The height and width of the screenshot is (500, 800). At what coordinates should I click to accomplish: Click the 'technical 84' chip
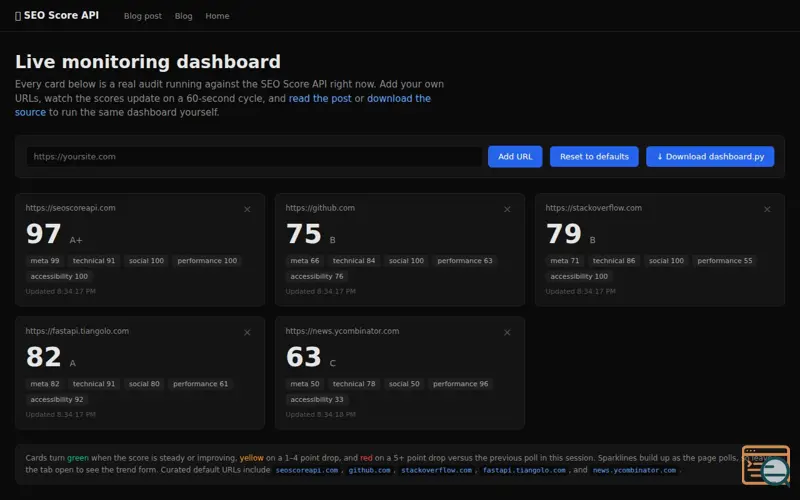point(354,261)
